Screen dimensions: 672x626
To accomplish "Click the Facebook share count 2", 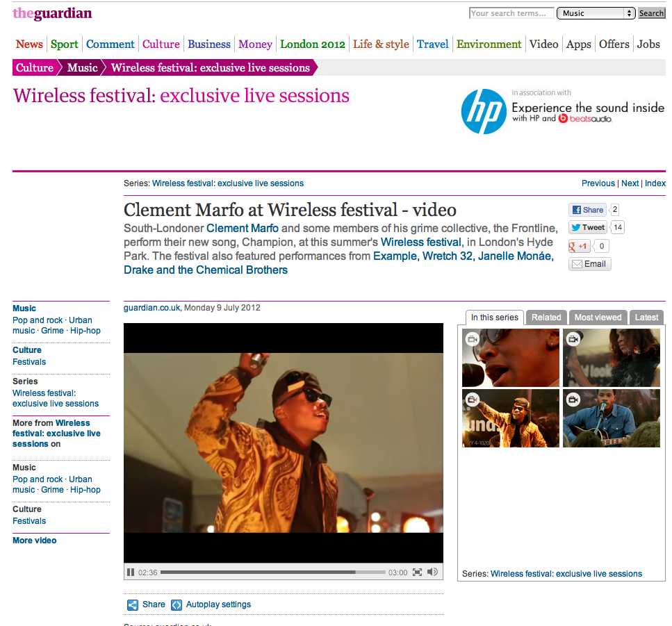I will 614,210.
